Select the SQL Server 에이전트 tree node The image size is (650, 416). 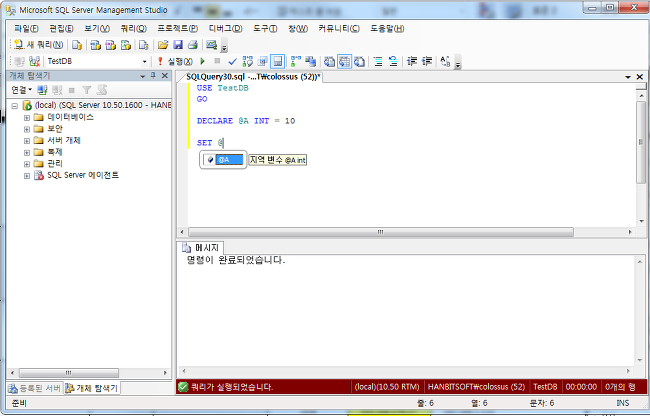[x=82, y=175]
